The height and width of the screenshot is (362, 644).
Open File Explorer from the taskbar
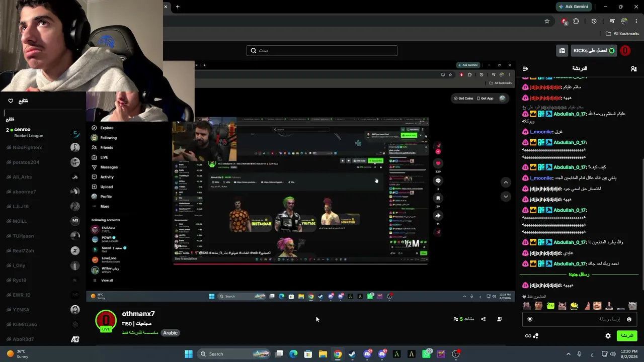pyautogui.click(x=323, y=354)
